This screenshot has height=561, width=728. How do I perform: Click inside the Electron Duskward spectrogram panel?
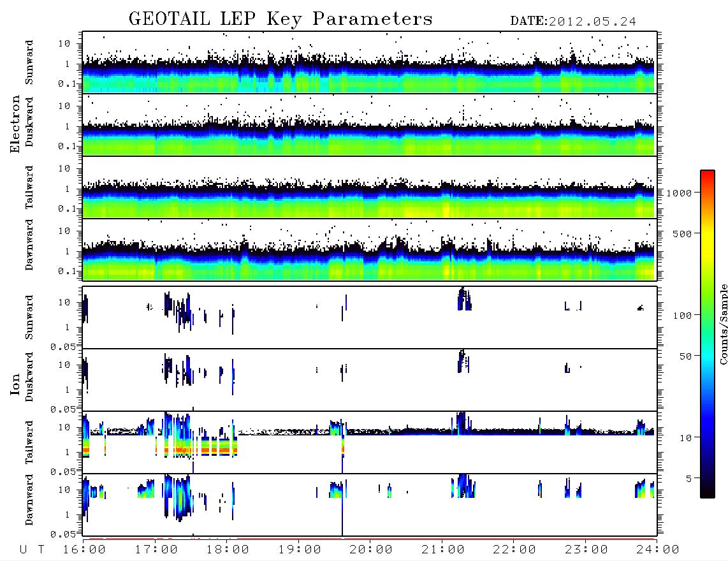coord(370,124)
